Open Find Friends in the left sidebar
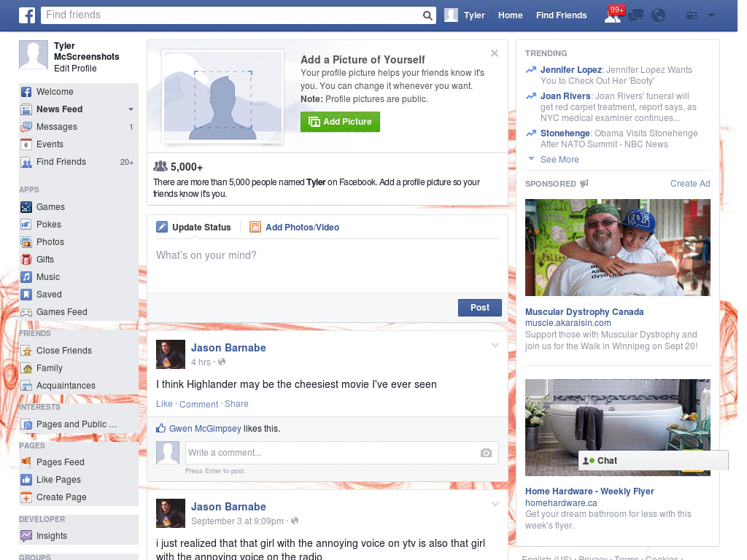The height and width of the screenshot is (560, 747). 77,162
